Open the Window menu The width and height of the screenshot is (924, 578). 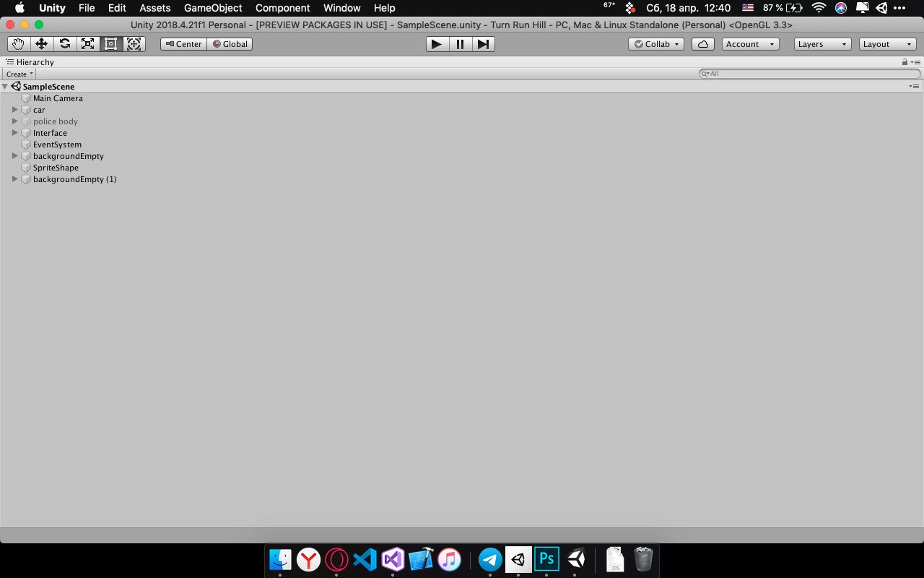tap(342, 8)
